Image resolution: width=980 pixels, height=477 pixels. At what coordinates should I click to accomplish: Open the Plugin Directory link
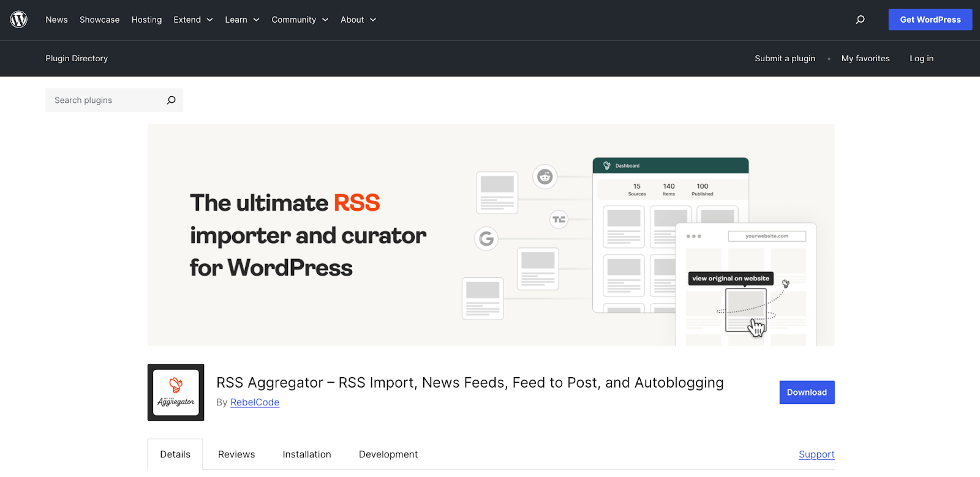tap(77, 58)
